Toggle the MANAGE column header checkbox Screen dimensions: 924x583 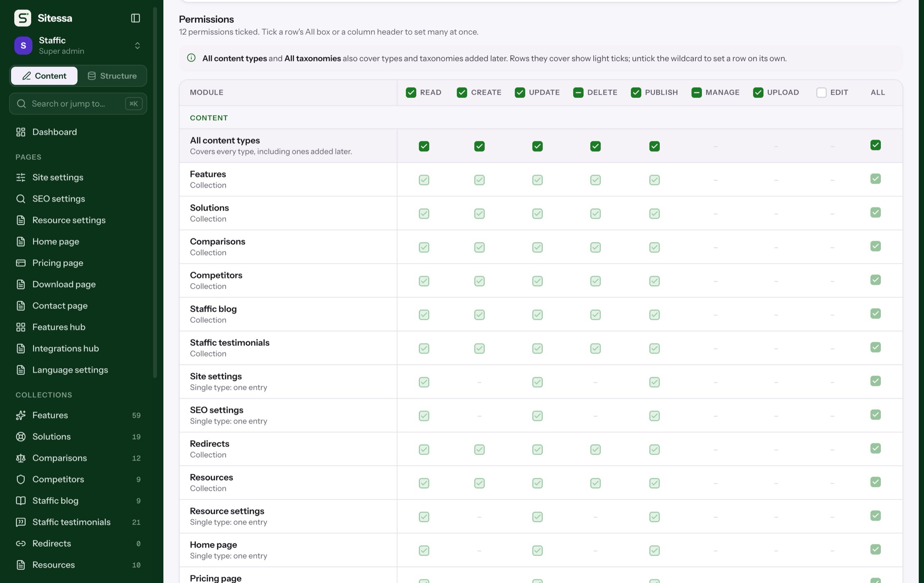[x=696, y=92]
